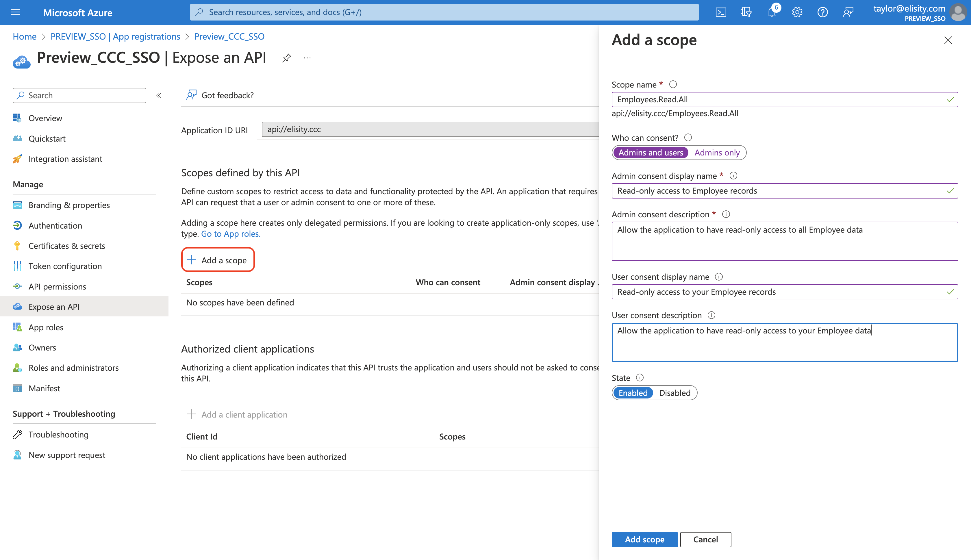971x560 pixels.
Task: Cancel adding the scope
Action: coord(706,539)
